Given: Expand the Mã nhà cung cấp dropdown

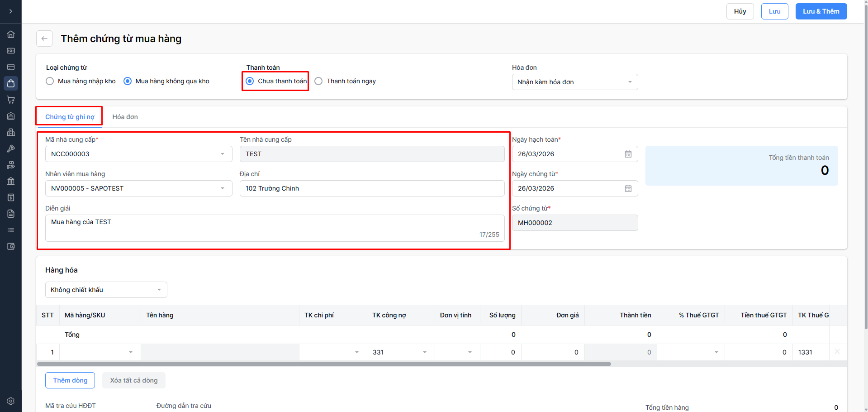Looking at the screenshot, I should (223, 154).
